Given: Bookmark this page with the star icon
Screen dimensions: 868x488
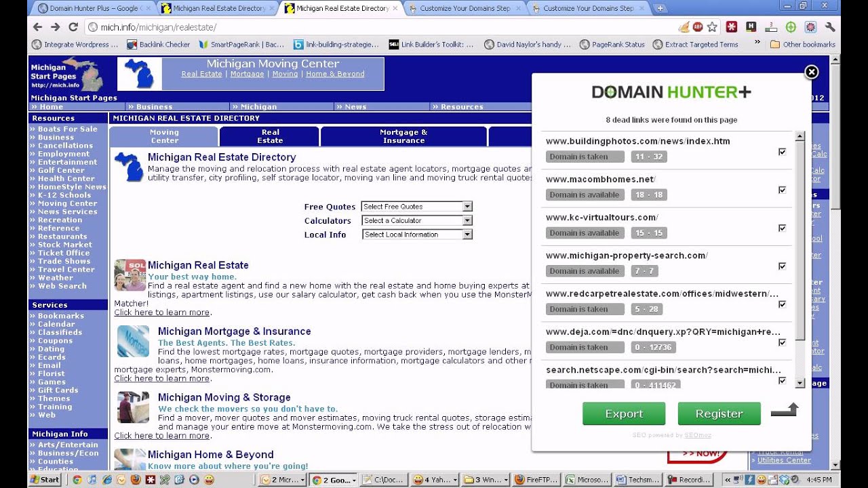Looking at the screenshot, I should pos(712,27).
